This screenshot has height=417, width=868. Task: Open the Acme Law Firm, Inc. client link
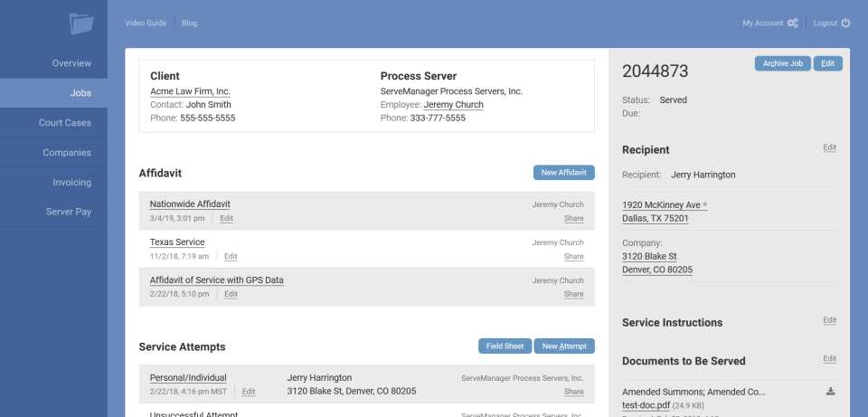click(x=190, y=91)
